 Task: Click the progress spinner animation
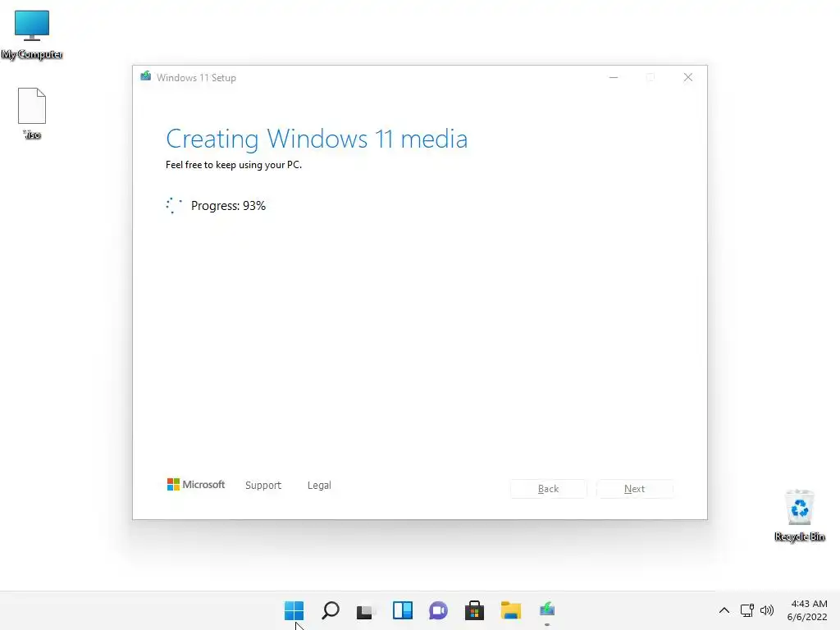(x=174, y=206)
